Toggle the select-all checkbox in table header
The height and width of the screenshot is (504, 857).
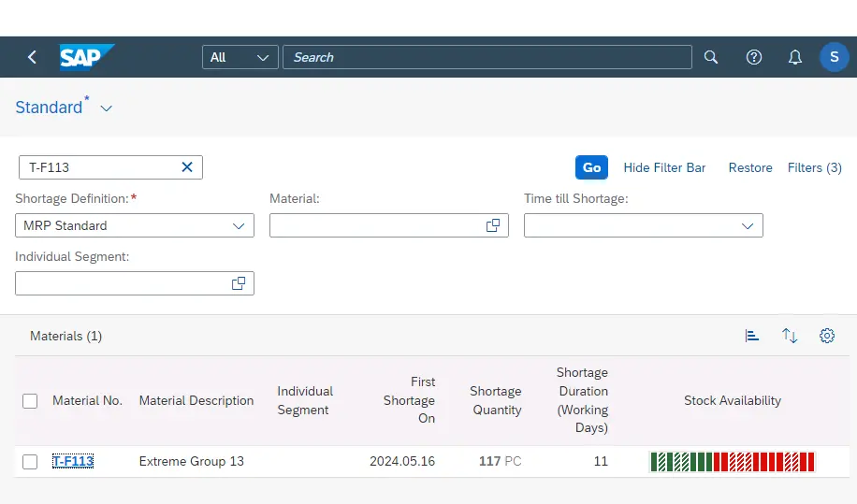[30, 401]
